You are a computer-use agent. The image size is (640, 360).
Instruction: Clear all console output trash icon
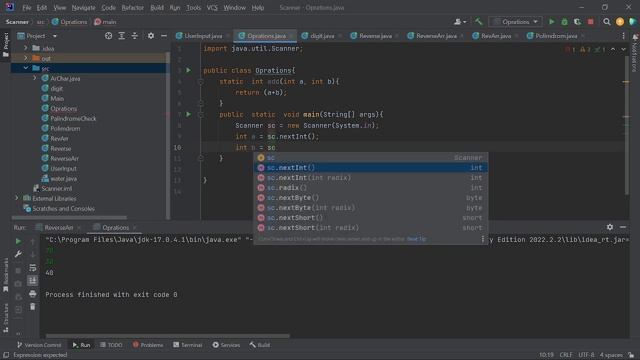tap(33, 307)
